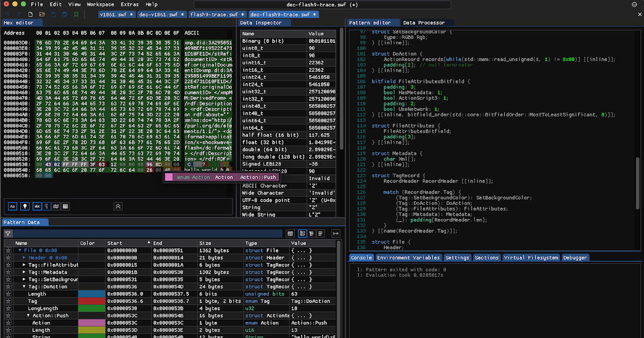Click the export arrow icon in Pattern Data
644x338 pixels.
pyautogui.click(x=336, y=233)
